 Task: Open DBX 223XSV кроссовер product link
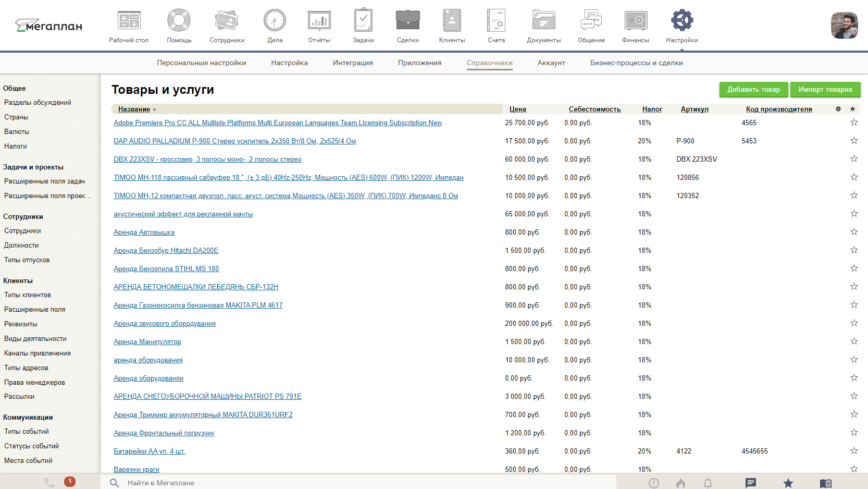tap(207, 159)
